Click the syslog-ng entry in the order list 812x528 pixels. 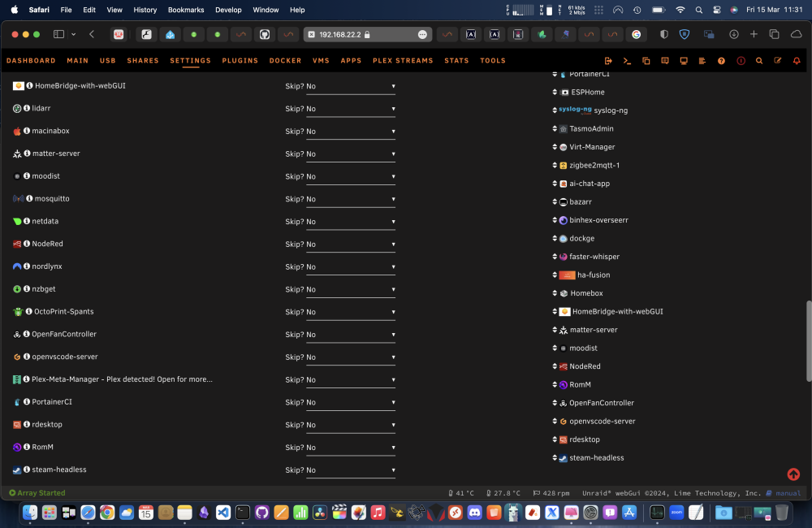tap(590, 110)
